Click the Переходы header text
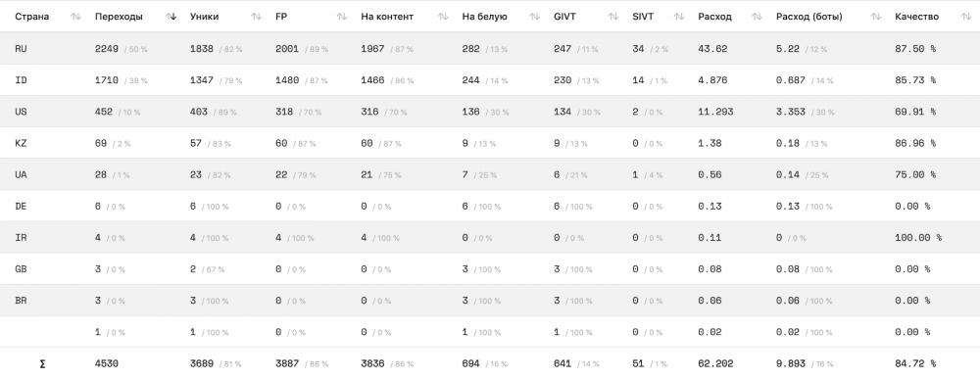 point(119,17)
